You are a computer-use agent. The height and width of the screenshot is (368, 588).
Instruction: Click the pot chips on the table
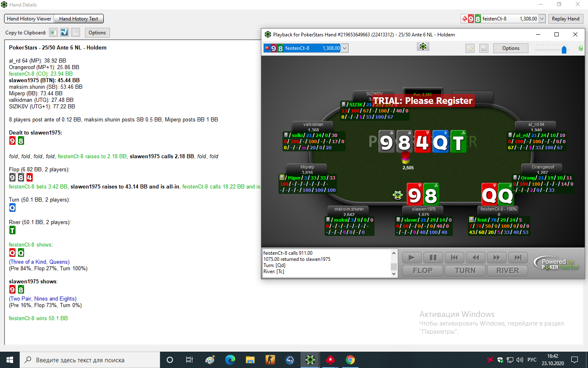[x=405, y=157]
